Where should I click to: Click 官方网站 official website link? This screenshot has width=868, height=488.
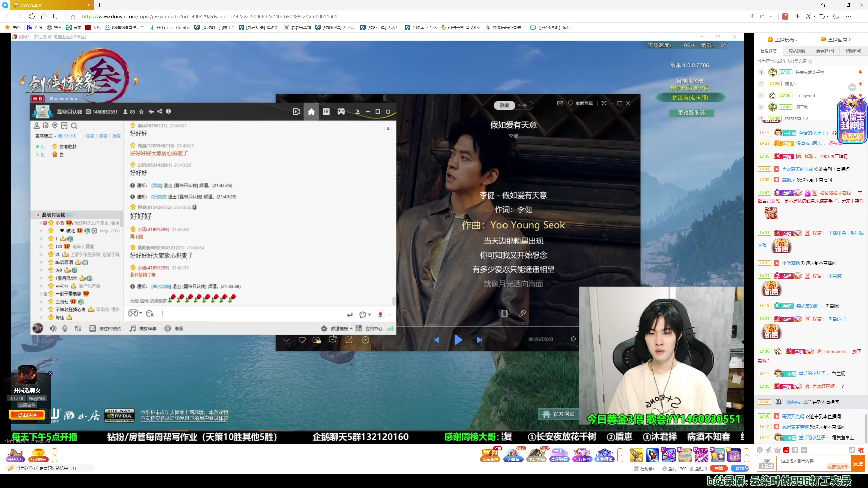(559, 414)
